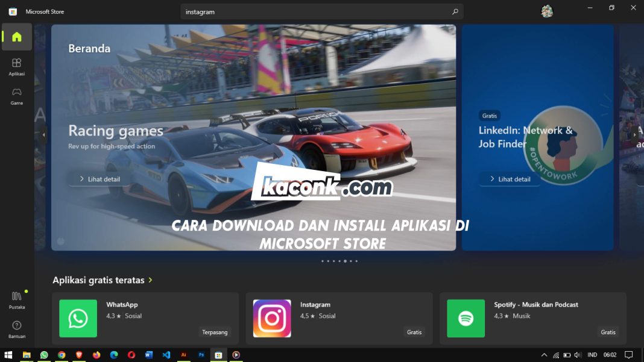Click the battery tray icon
Image resolution: width=644 pixels, height=362 pixels.
(x=567, y=355)
